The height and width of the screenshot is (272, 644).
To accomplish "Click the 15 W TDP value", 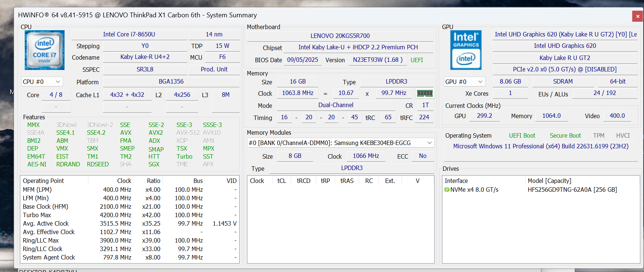I will click(x=222, y=46).
